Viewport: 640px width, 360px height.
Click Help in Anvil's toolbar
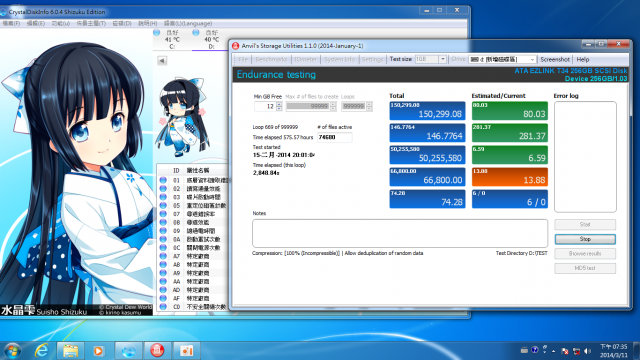coord(583,60)
